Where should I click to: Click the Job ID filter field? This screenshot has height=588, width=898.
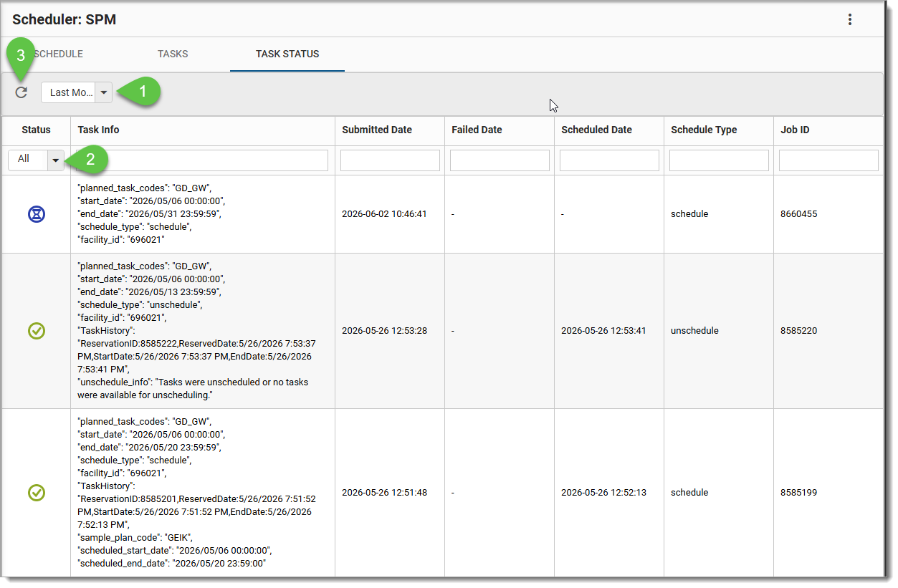[x=828, y=160]
